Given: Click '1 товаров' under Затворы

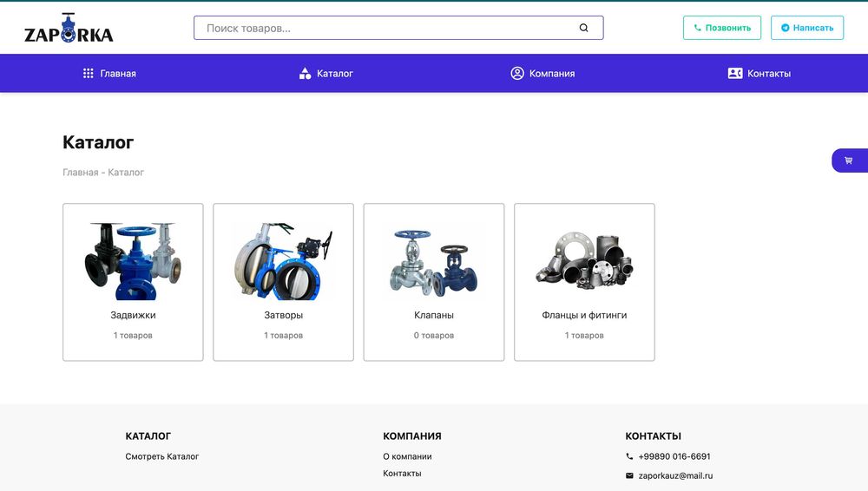Looking at the screenshot, I should tap(284, 336).
